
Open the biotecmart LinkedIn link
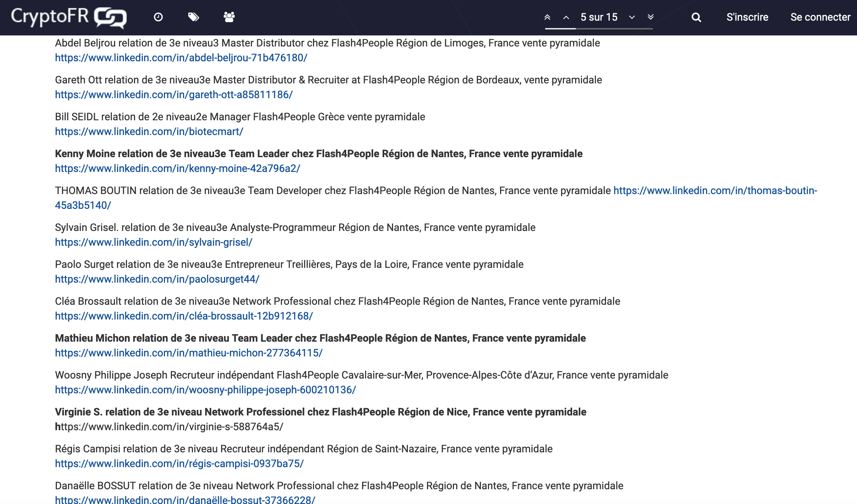149,132
